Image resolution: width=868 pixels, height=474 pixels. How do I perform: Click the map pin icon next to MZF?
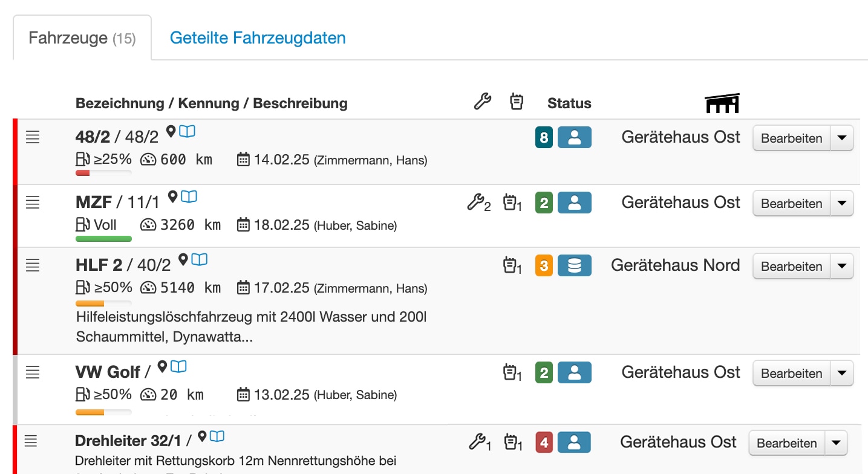172,196
